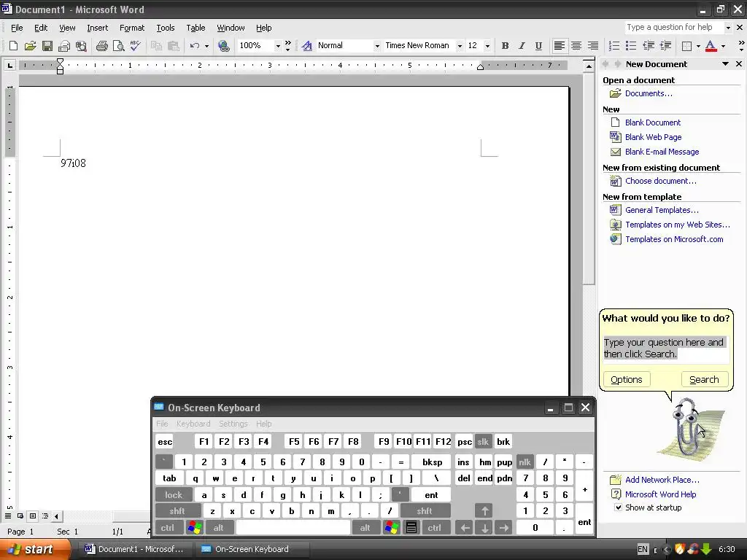This screenshot has width=747, height=560.
Task: Switch to Web Layout View icon
Action: tap(20, 516)
